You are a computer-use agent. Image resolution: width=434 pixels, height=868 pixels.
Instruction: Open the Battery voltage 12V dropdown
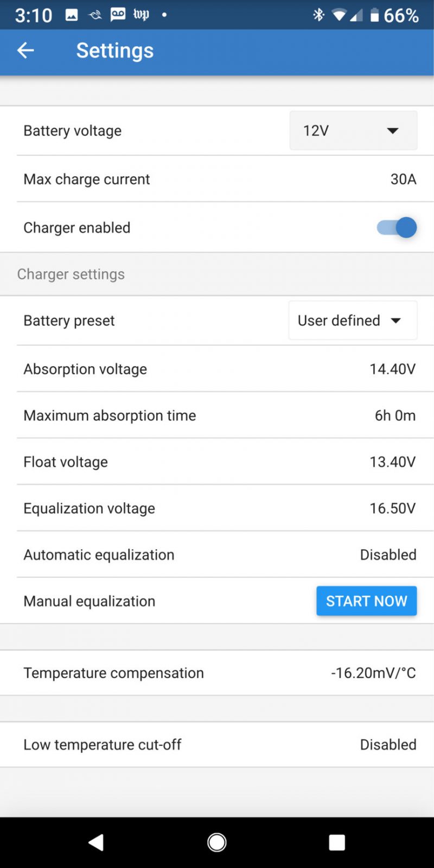353,131
